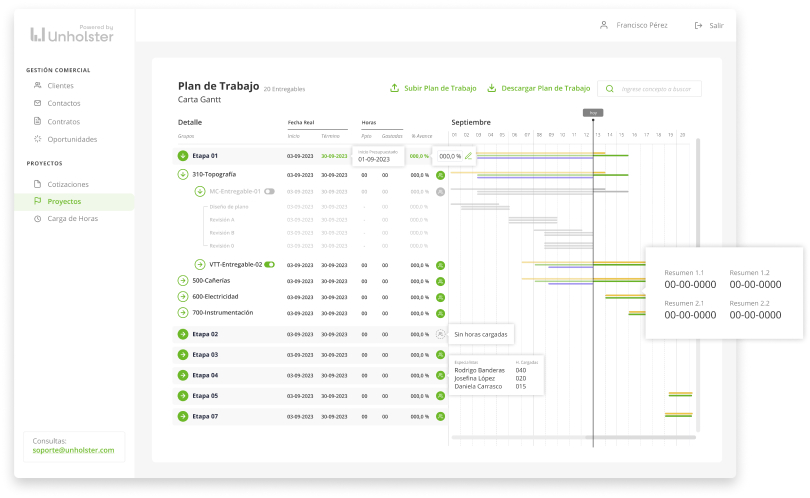Collapse the Etapa 01 stage
The width and height of the screenshot is (810, 498).
[183, 156]
